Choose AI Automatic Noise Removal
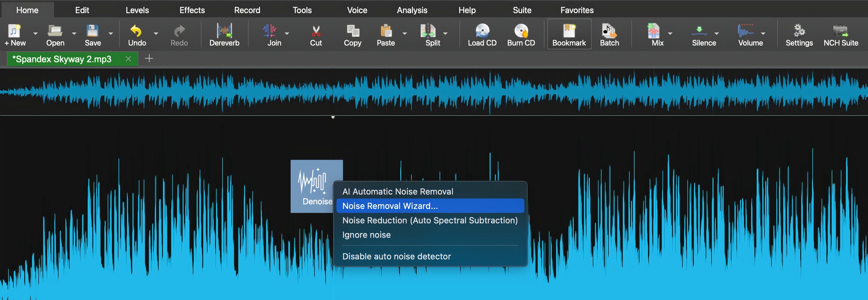This screenshot has height=300, width=868. [x=398, y=191]
